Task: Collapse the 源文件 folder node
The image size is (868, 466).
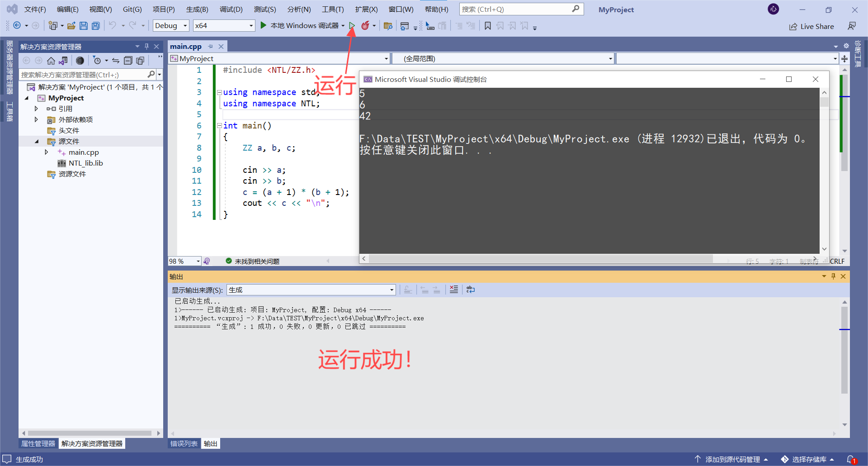Action: (x=37, y=141)
